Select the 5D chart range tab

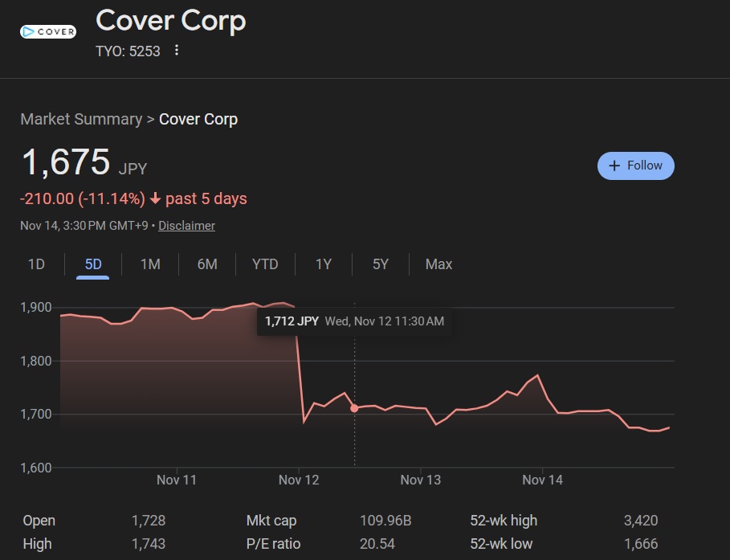[x=93, y=264]
